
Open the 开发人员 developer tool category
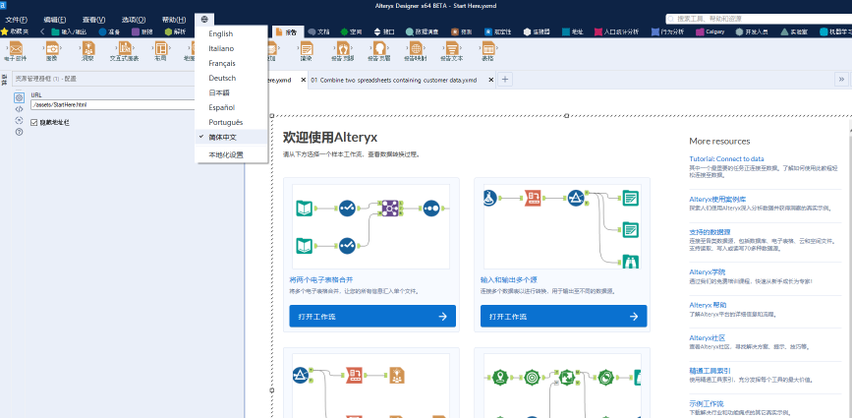click(x=754, y=32)
